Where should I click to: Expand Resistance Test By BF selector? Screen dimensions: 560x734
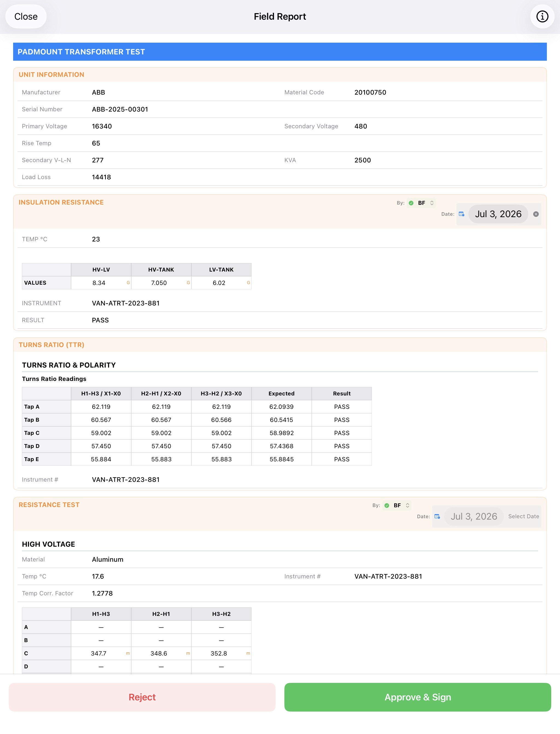coord(397,505)
